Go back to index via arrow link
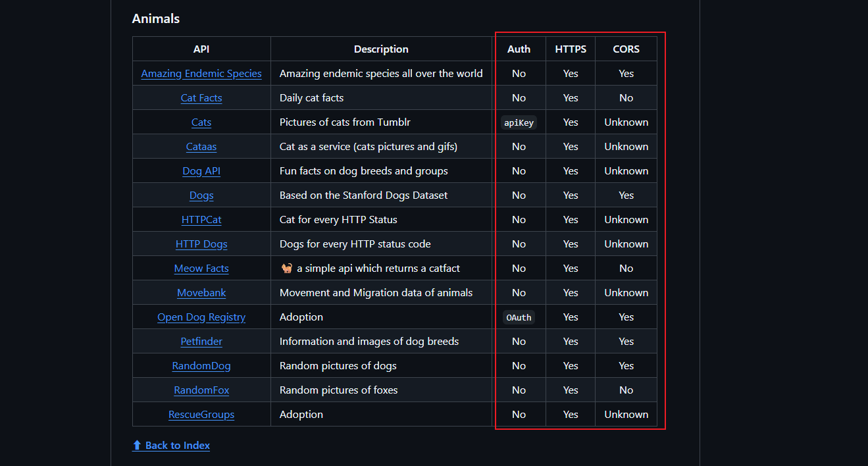The image size is (868, 466). coord(171,446)
